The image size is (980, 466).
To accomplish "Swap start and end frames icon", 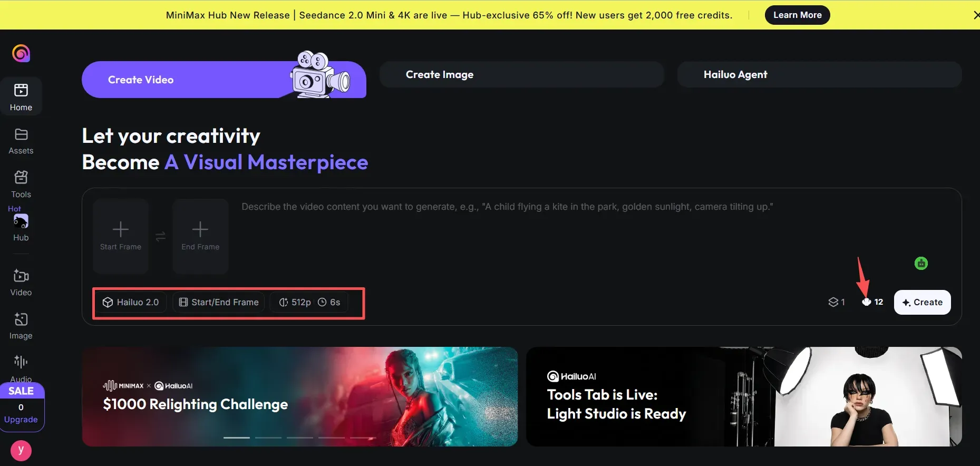I will coord(161,237).
